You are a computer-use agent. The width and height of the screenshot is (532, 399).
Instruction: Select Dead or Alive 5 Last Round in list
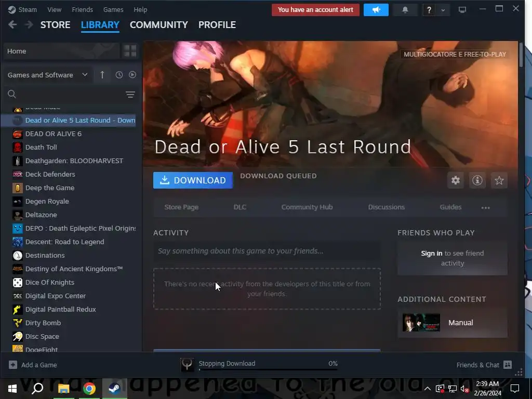69,121
